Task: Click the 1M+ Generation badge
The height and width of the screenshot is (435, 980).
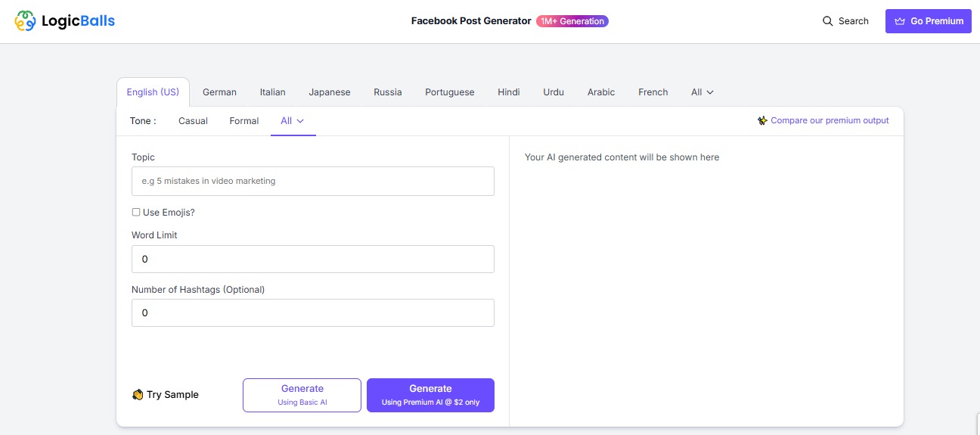Action: point(572,21)
